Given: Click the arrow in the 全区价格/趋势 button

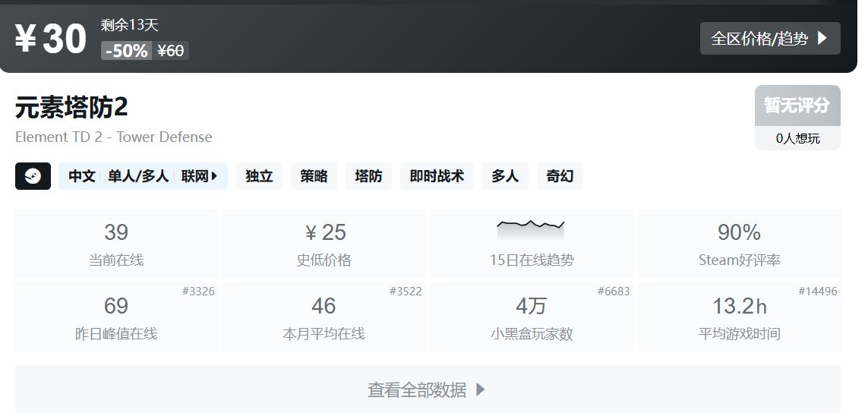Looking at the screenshot, I should click(x=822, y=38).
